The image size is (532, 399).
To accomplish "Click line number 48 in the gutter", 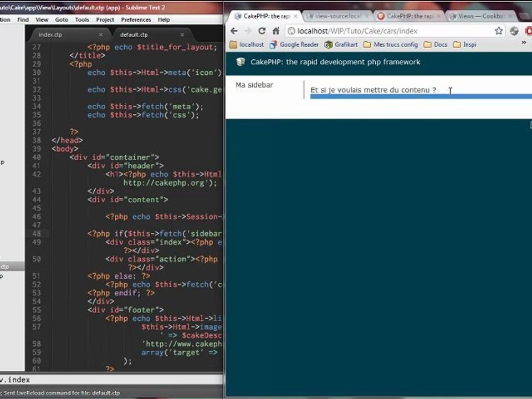I will click(x=37, y=233).
